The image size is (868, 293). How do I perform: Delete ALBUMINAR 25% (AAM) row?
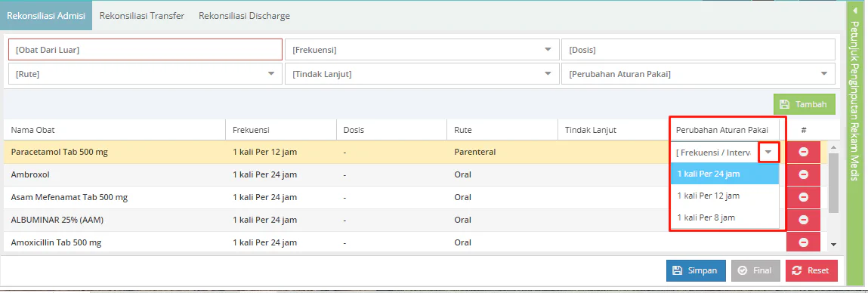pos(803,220)
